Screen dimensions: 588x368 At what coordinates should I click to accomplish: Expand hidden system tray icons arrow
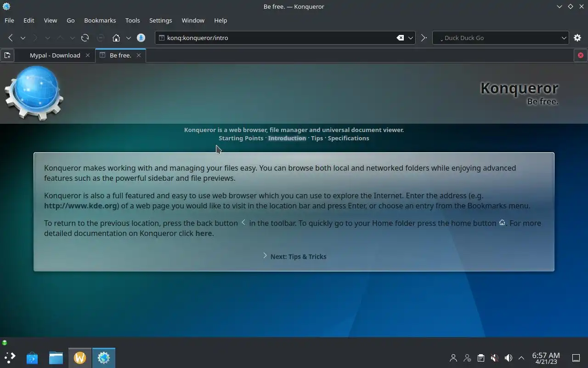click(x=521, y=358)
